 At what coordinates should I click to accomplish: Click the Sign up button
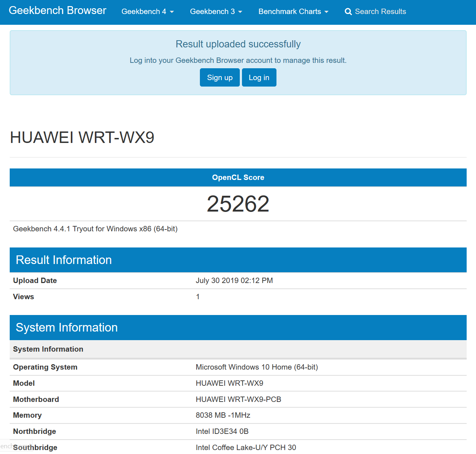[220, 78]
